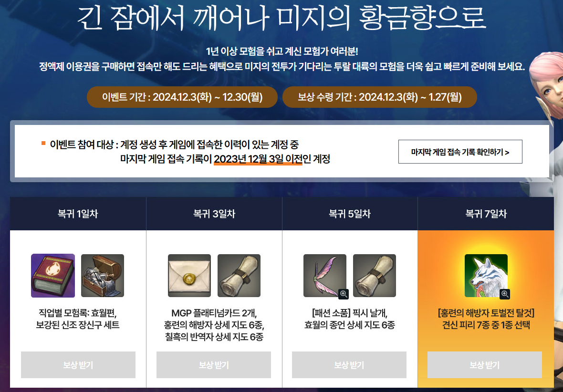Click the 이벤트 기간 date badge
The image size is (563, 392).
182,97
